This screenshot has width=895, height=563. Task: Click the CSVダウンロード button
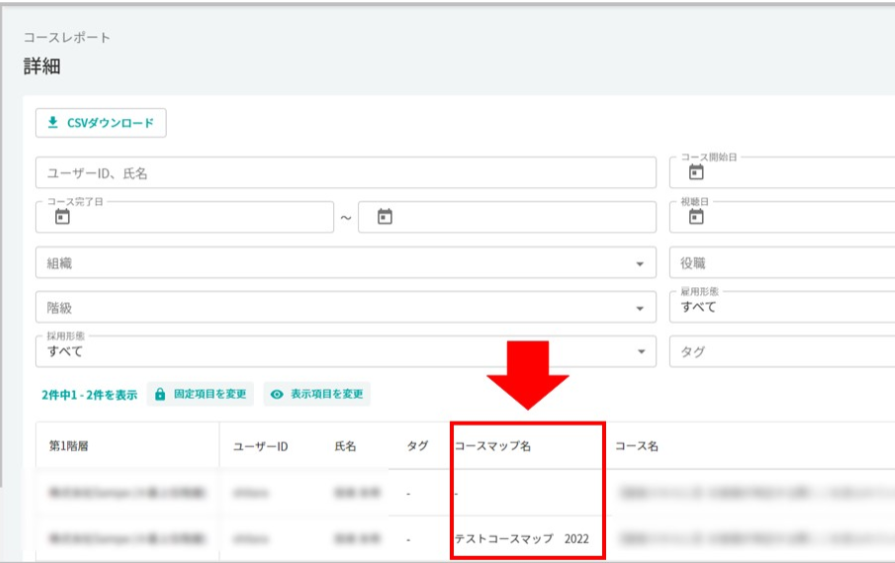(x=100, y=123)
